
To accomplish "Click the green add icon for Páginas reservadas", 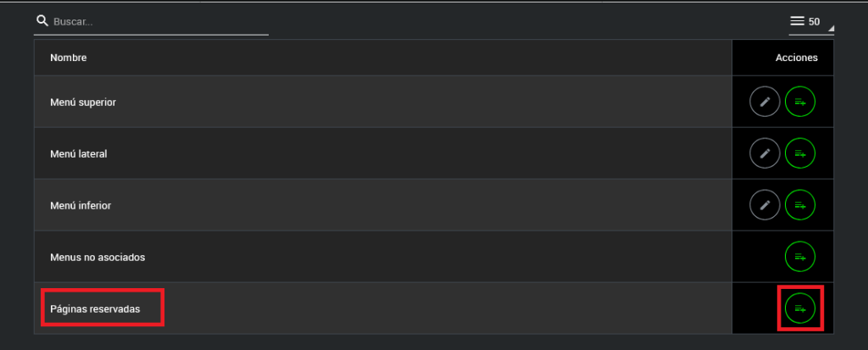I will point(800,308).
